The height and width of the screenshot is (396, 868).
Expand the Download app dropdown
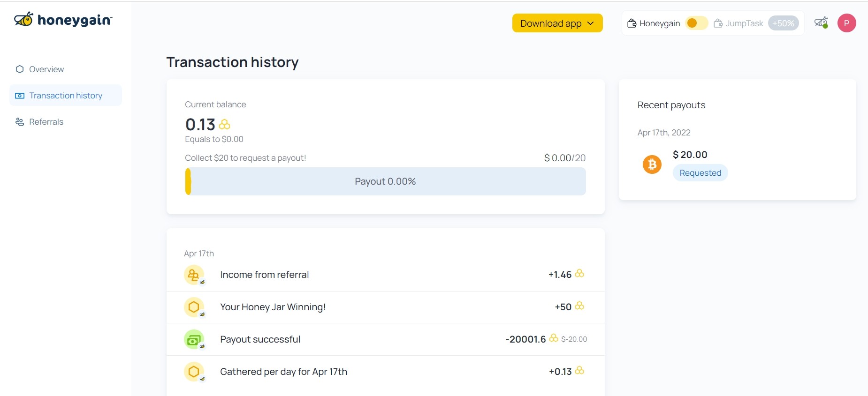557,23
